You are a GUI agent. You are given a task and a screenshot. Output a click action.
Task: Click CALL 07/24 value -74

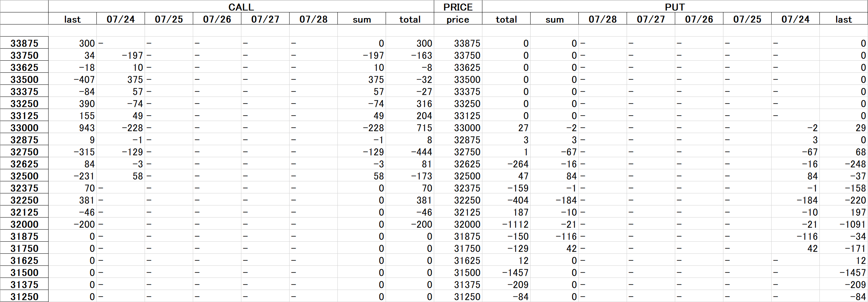(135, 103)
